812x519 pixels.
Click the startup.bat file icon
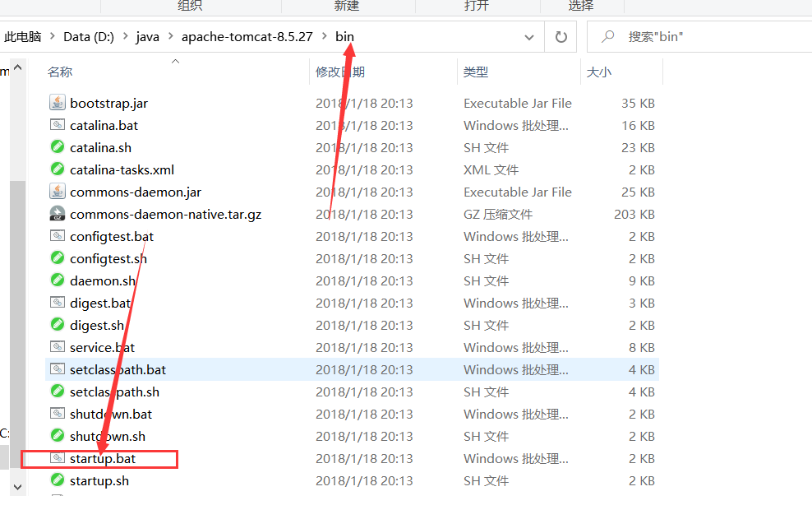[x=58, y=458]
